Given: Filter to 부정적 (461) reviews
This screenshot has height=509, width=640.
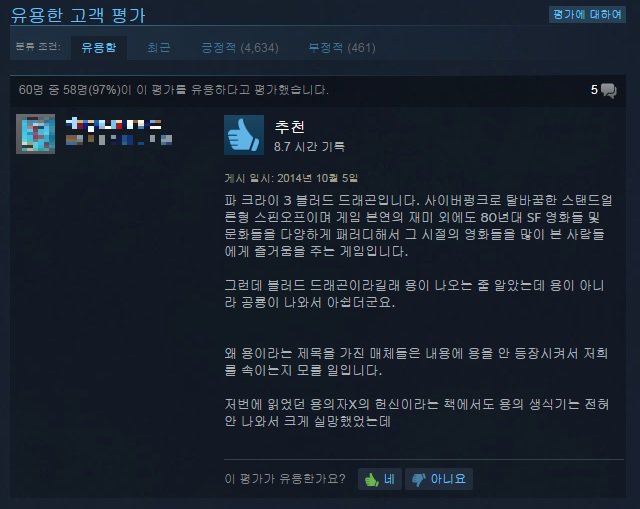Looking at the screenshot, I should pos(342,48).
